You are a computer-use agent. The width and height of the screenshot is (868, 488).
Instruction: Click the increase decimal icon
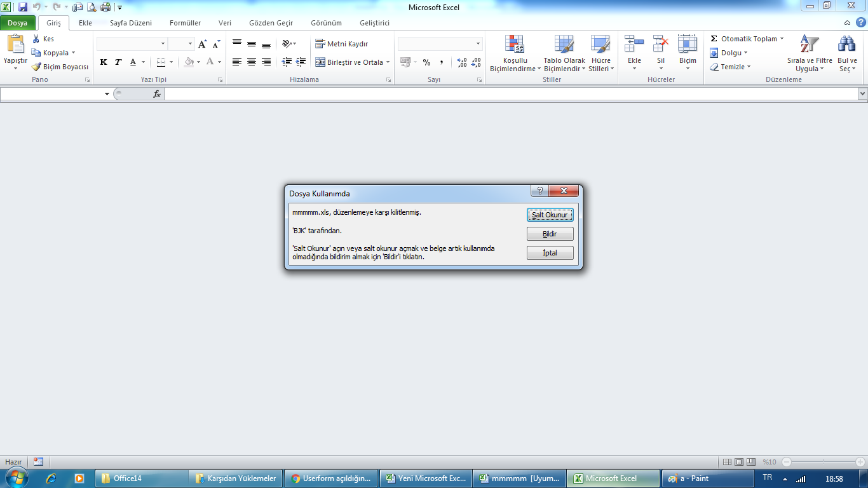[x=462, y=62]
